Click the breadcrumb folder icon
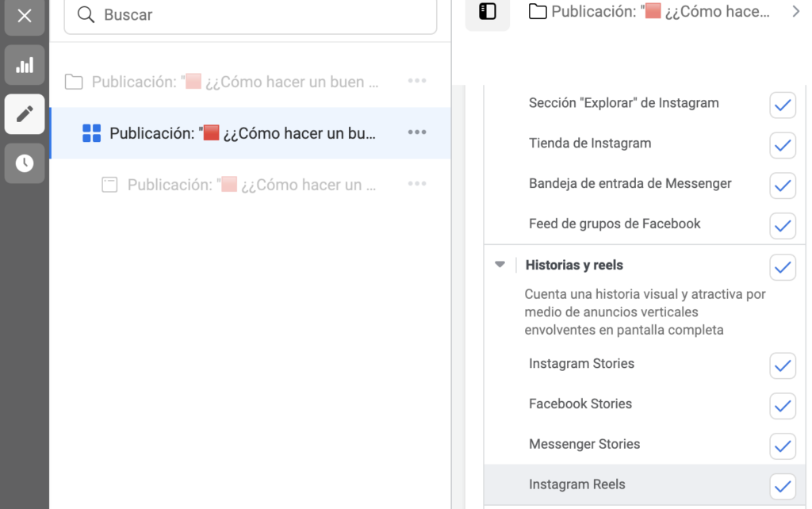 point(538,11)
